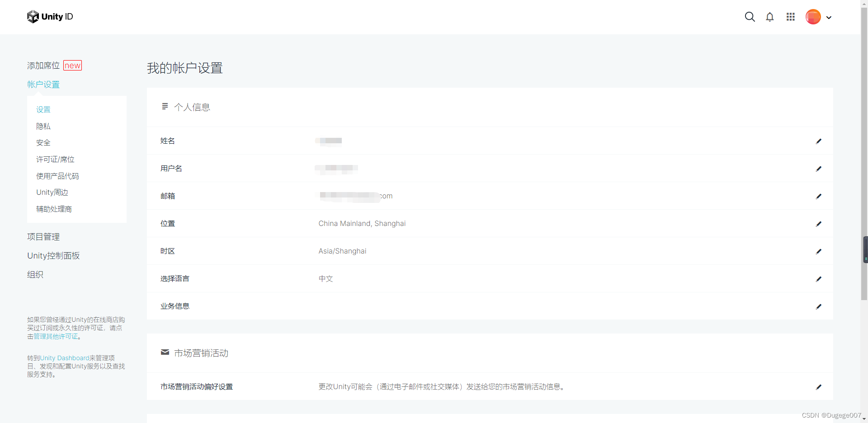This screenshot has height=423, width=868.
Task: Edit the 时区 row pencil icon
Action: pos(818,251)
